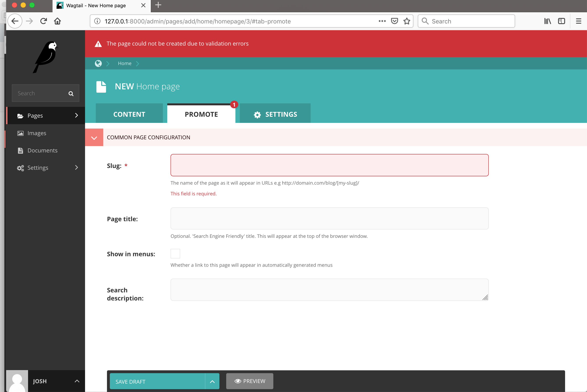Show site information icon in URL bar
587x392 pixels.
click(x=97, y=21)
